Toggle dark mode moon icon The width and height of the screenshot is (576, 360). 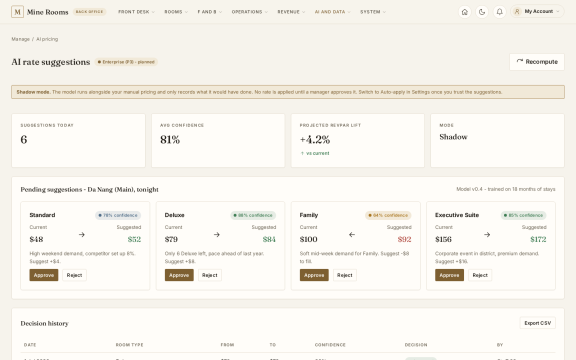[482, 12]
